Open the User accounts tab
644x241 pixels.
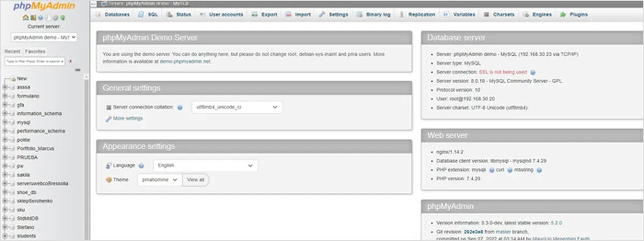222,14
